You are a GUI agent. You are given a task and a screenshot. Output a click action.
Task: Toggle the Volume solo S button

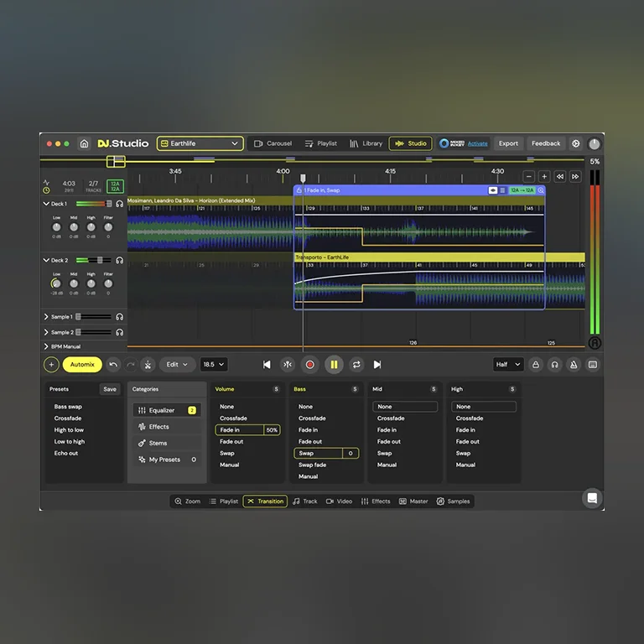click(x=276, y=389)
